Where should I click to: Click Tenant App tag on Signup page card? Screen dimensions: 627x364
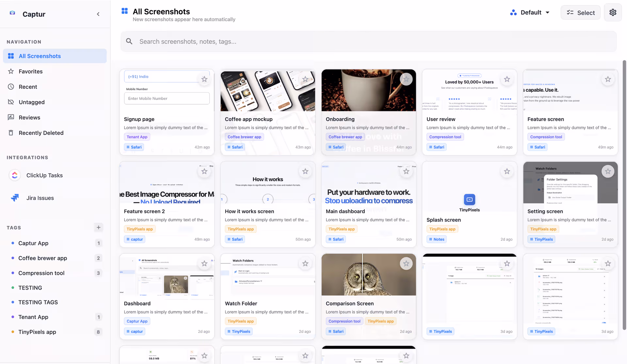(x=137, y=137)
